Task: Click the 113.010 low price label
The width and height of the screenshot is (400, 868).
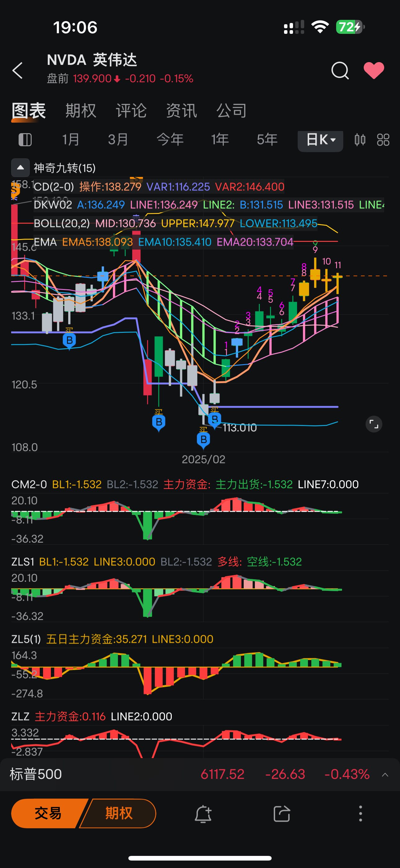Action: point(239,427)
